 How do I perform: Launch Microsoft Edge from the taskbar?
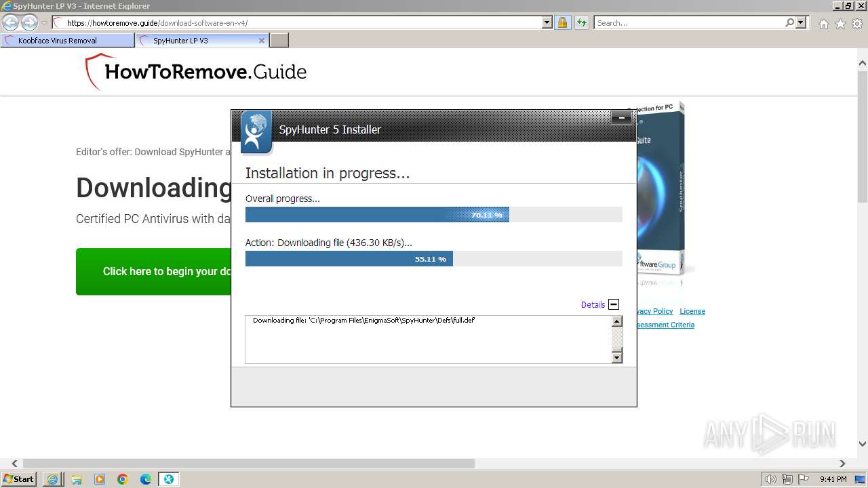[x=145, y=479]
